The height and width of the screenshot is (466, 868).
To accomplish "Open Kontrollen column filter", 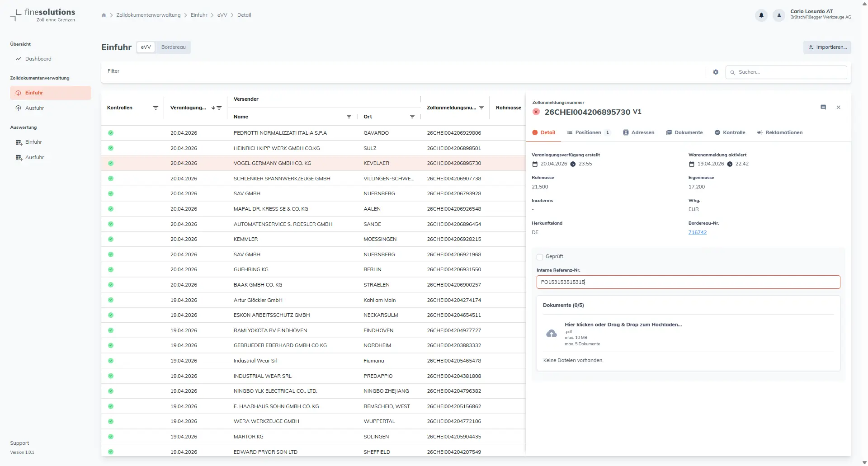I will coord(156,108).
